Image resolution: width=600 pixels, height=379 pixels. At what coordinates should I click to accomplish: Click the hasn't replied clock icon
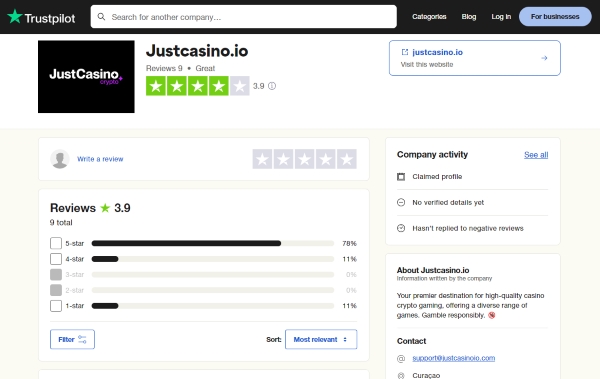[401, 228]
